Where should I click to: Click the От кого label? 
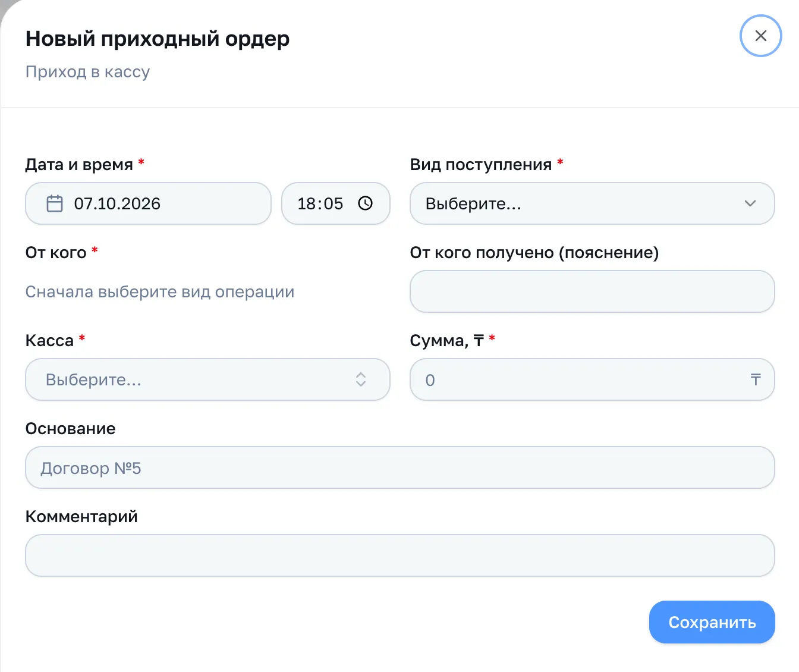click(x=56, y=253)
